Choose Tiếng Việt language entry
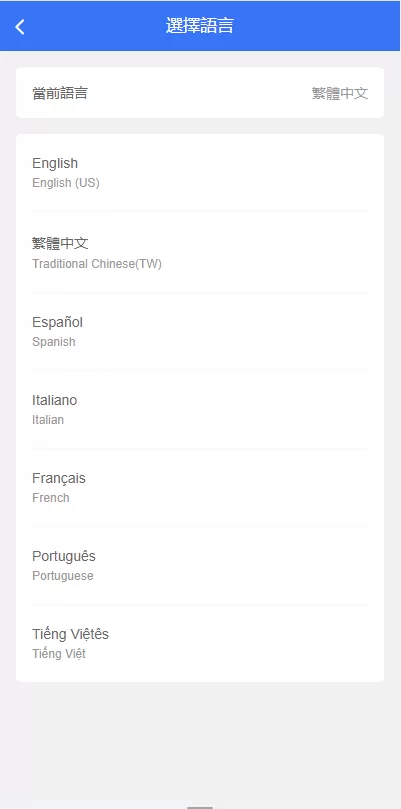401x809 pixels. [x=200, y=643]
